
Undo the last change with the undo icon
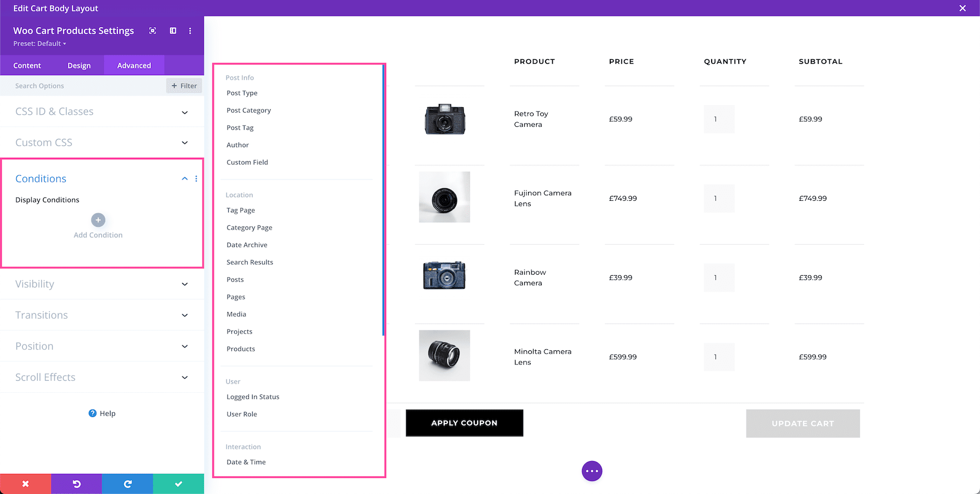click(x=76, y=483)
